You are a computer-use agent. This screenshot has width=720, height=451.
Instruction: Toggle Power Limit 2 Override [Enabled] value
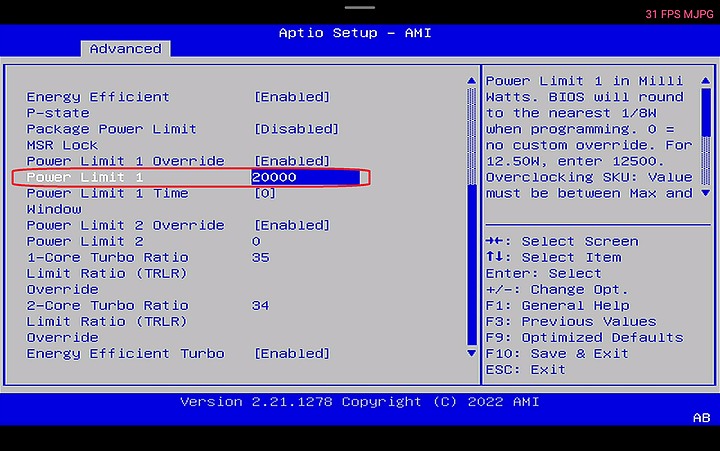(292, 226)
